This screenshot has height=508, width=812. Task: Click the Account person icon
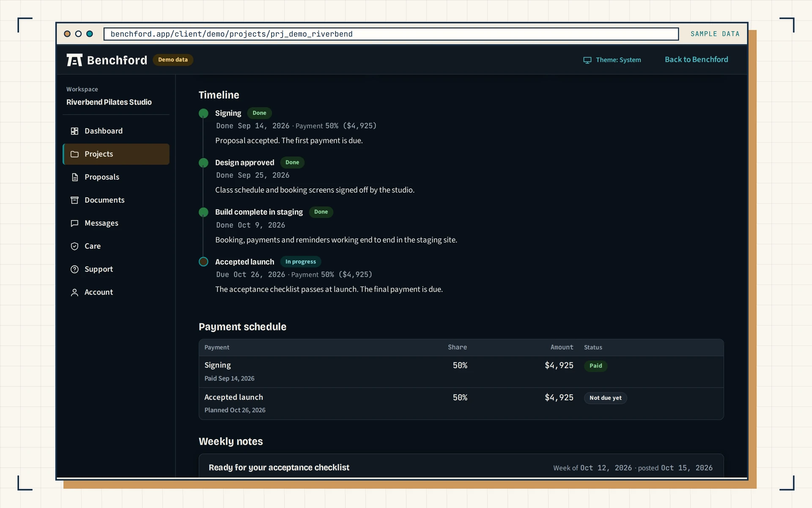point(74,293)
